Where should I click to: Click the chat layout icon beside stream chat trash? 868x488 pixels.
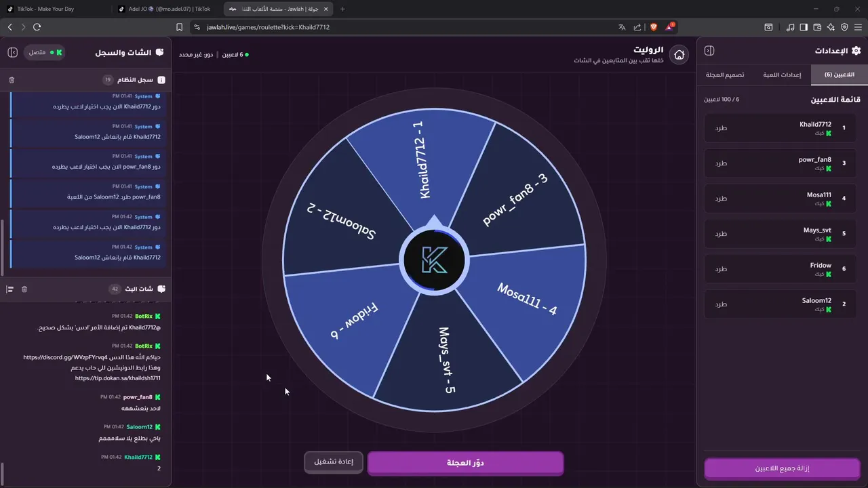(10, 289)
